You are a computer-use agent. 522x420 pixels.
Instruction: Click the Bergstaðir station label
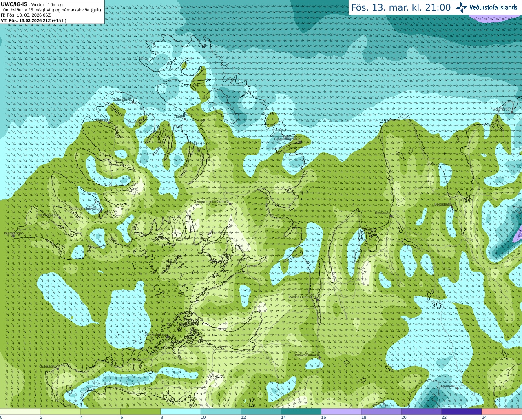tap(442, 204)
